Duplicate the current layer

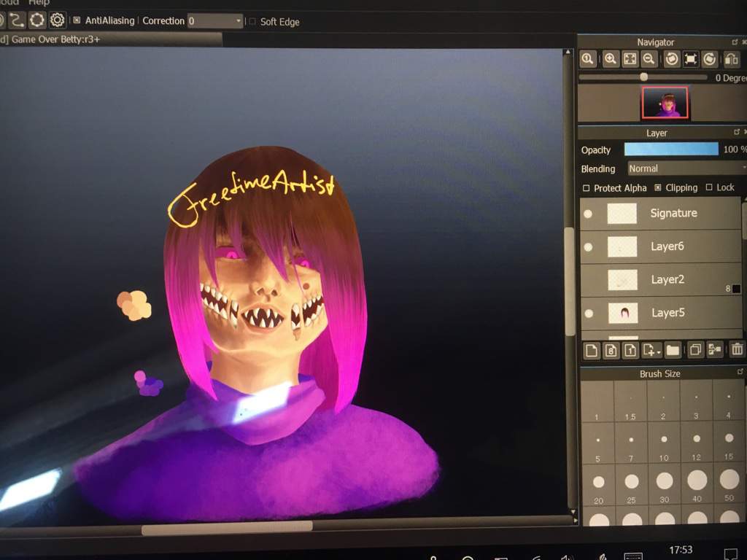click(x=695, y=350)
